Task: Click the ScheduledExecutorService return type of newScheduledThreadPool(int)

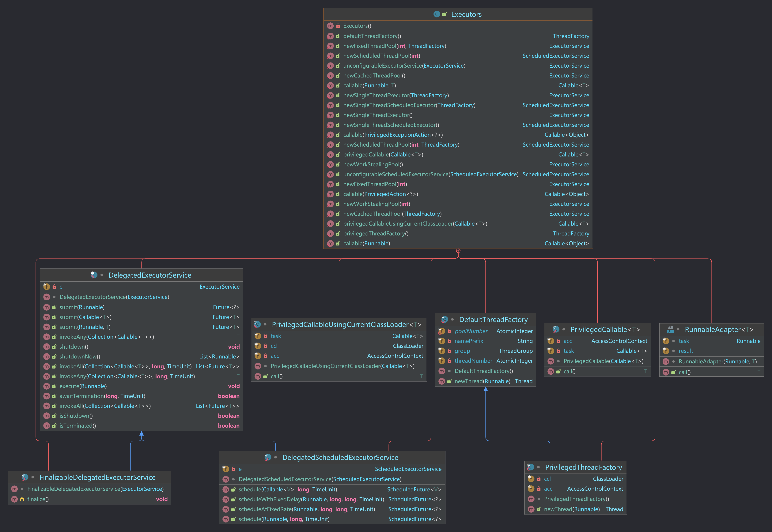Action: pyautogui.click(x=555, y=56)
